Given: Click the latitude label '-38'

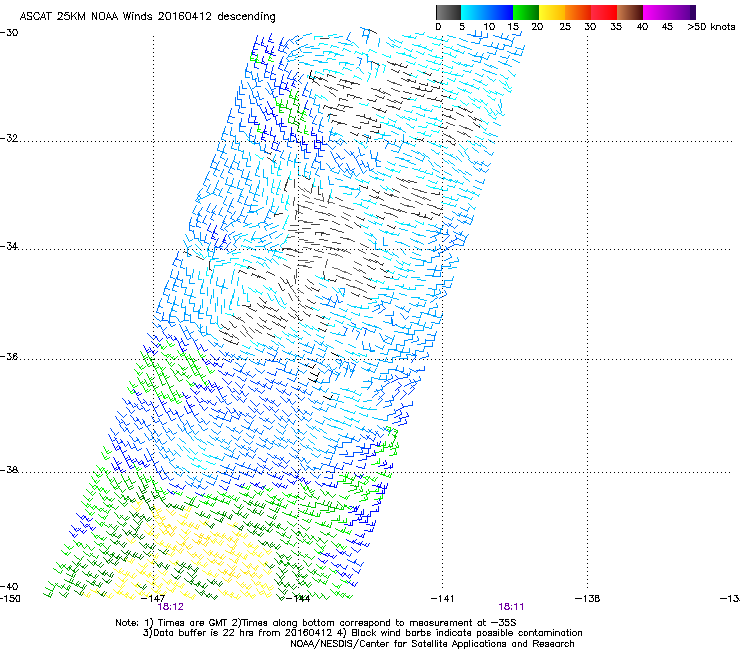Looking at the screenshot, I should pos(9,470).
